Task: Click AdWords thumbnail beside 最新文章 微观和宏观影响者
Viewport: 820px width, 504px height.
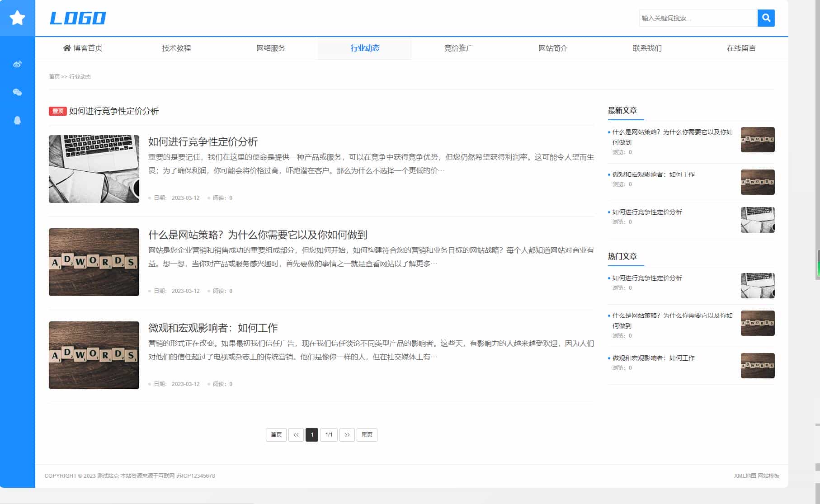Action: (758, 182)
